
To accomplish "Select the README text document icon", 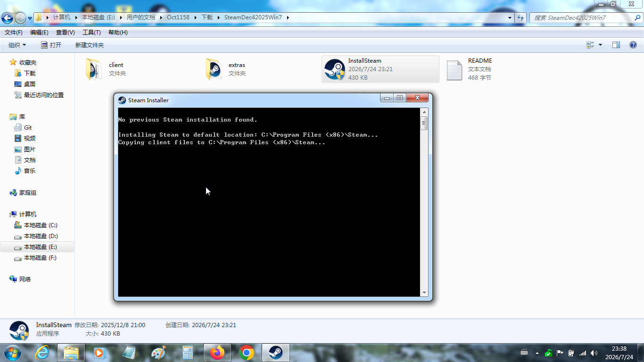I will [454, 70].
